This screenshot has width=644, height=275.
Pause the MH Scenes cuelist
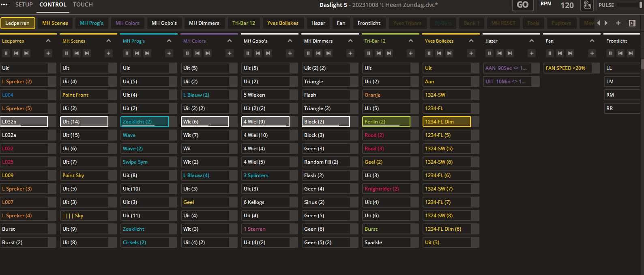click(x=67, y=53)
